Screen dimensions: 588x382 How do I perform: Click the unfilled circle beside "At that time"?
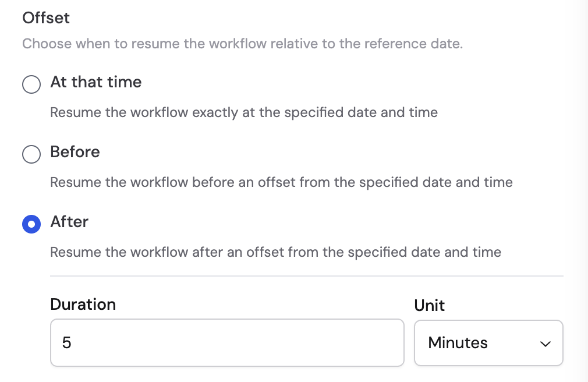click(31, 84)
